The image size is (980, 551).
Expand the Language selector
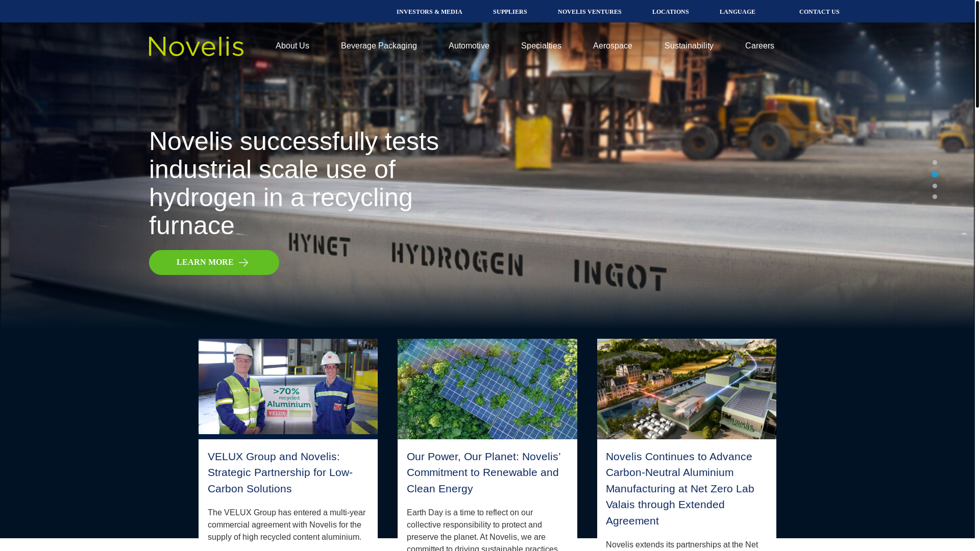[x=738, y=12]
